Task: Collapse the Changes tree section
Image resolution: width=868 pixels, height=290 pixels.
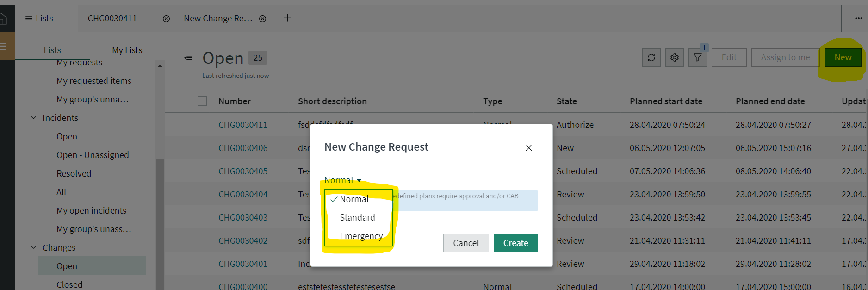Action: 33,247
